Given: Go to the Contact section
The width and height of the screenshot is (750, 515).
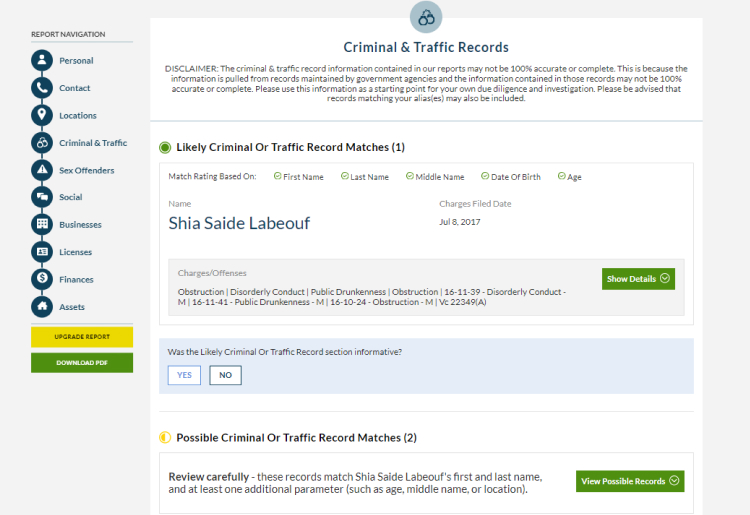Looking at the screenshot, I should coord(75,88).
